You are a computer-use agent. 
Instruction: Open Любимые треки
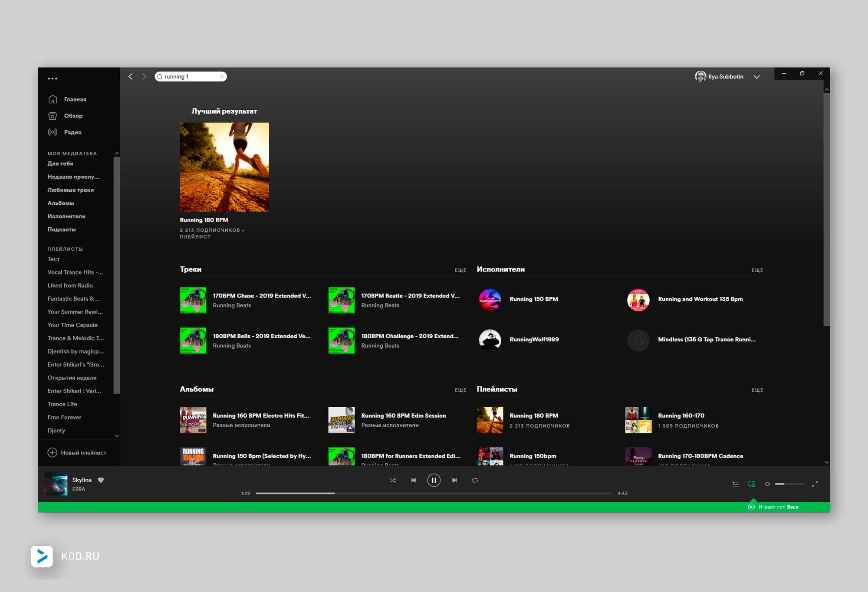pyautogui.click(x=71, y=190)
